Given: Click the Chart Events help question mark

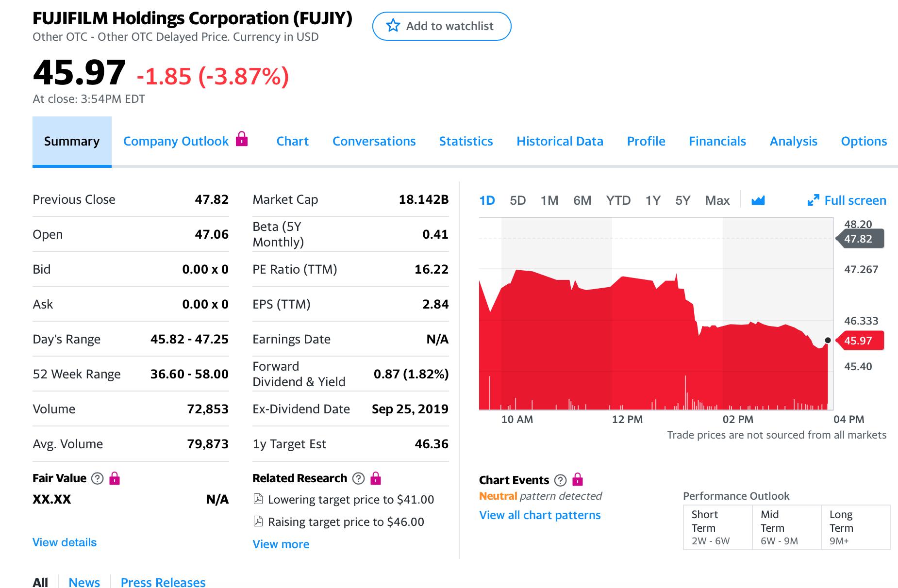Looking at the screenshot, I should [560, 480].
